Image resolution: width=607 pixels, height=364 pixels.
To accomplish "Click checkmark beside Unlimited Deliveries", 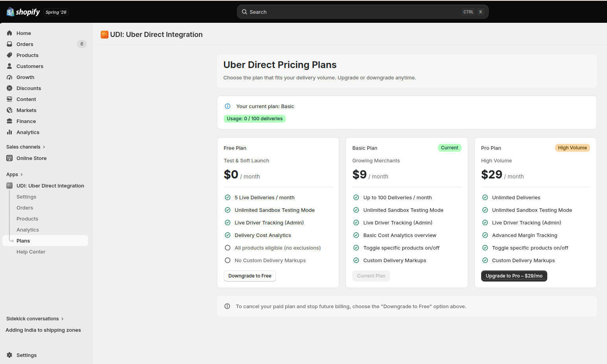I will 485,197.
